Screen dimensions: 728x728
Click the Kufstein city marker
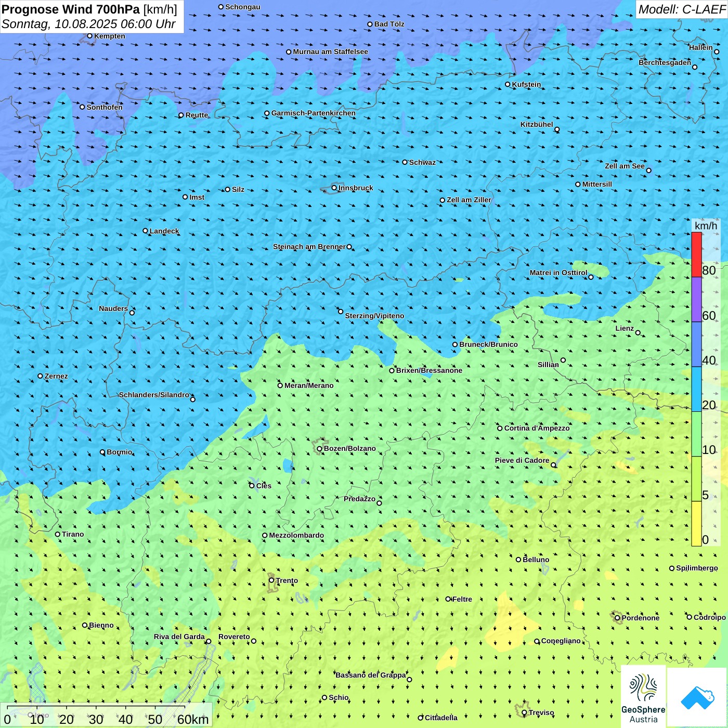pos(508,84)
